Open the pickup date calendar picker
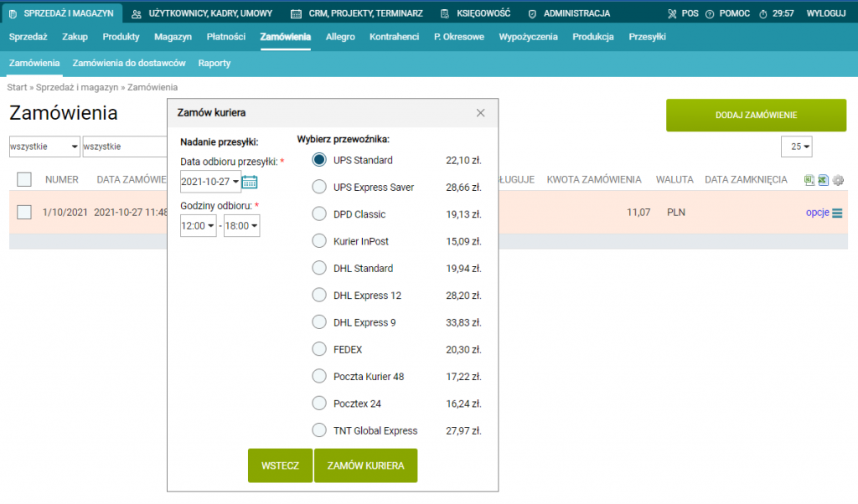This screenshot has height=504, width=858. pos(250,182)
